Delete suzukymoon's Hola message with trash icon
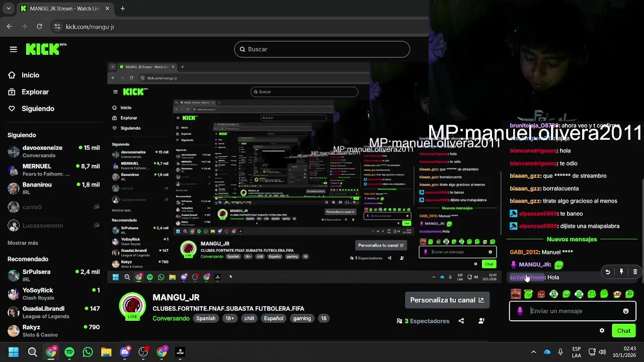Viewport: 644px width, 362px height. 635,272
